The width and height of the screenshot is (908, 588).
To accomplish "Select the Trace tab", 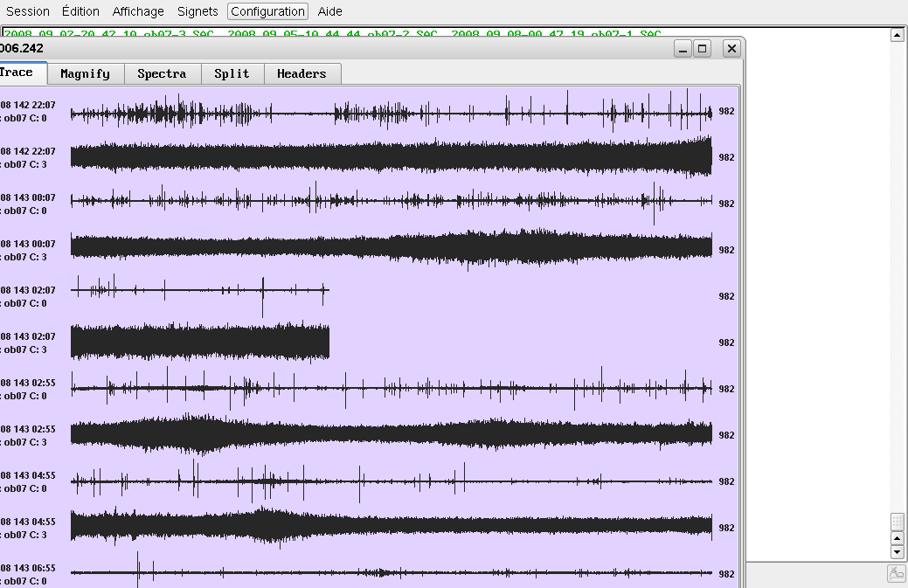I will tap(17, 73).
